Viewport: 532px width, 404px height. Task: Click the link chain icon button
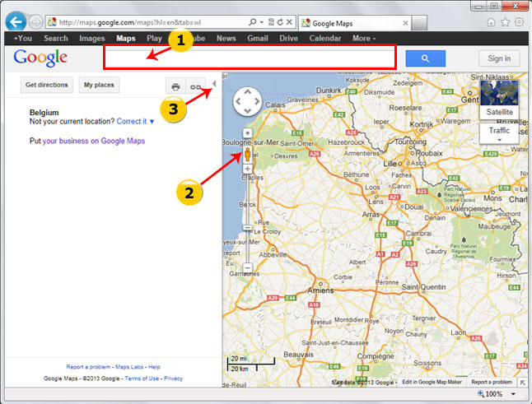click(x=195, y=86)
